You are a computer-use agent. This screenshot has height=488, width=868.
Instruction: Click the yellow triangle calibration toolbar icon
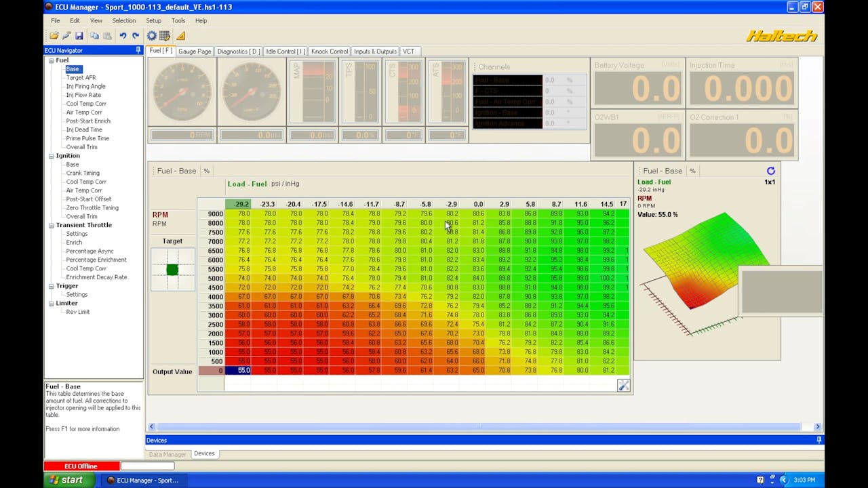click(180, 35)
